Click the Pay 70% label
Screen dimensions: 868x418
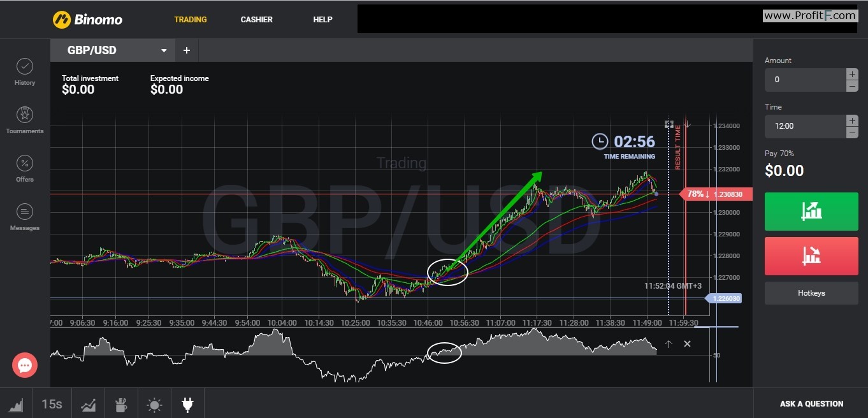click(x=779, y=154)
